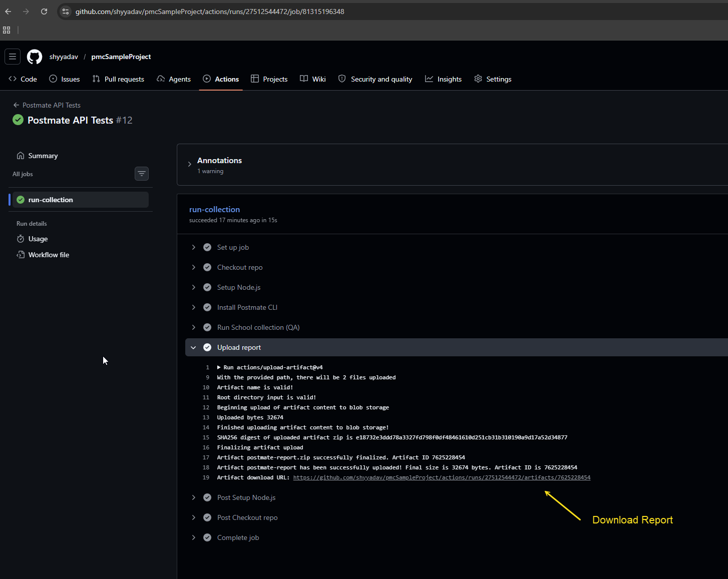Click log line 'Uploaded bytes 32674'
Image resolution: width=728 pixels, height=579 pixels.
click(x=250, y=417)
